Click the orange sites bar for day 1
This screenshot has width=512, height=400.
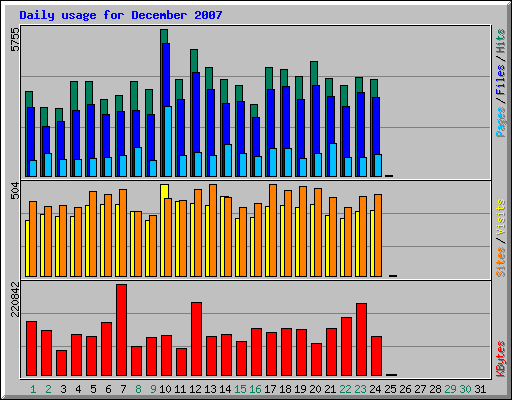[x=33, y=239]
